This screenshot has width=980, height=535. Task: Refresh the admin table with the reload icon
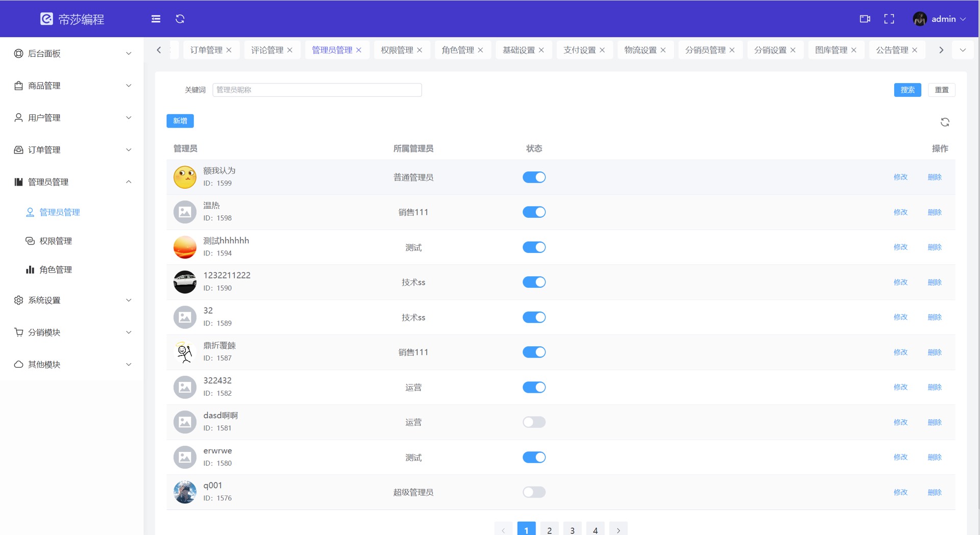(x=945, y=122)
